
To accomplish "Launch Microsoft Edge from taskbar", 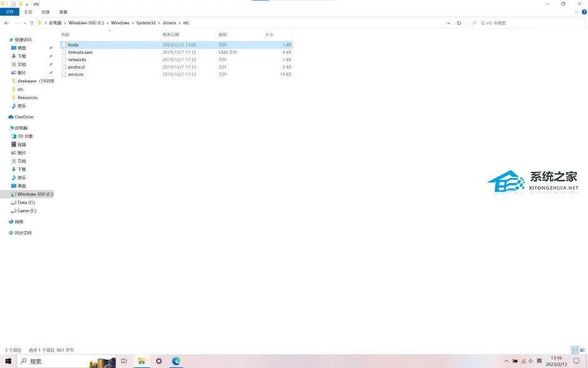I will [x=176, y=361].
